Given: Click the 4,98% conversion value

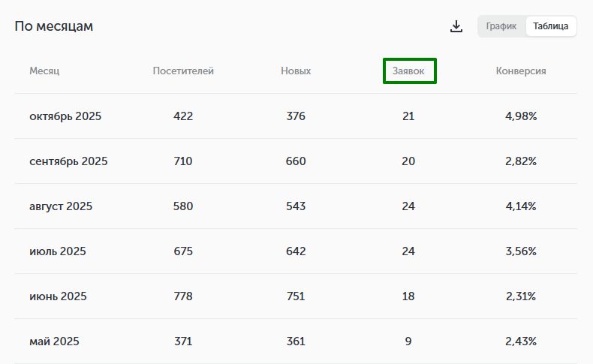Looking at the screenshot, I should (x=521, y=116).
